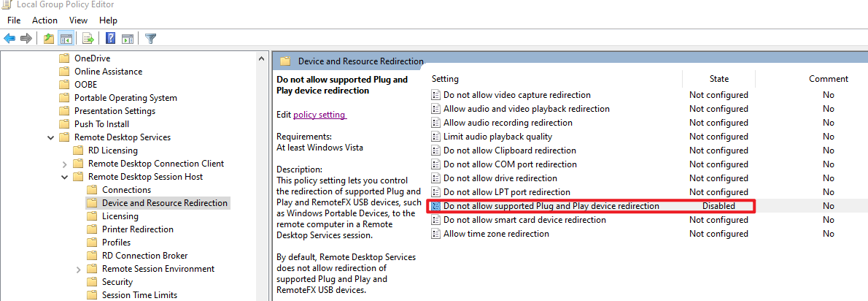This screenshot has width=868, height=301.
Task: Select the OneDrive folder icon in tree
Action: 64,58
